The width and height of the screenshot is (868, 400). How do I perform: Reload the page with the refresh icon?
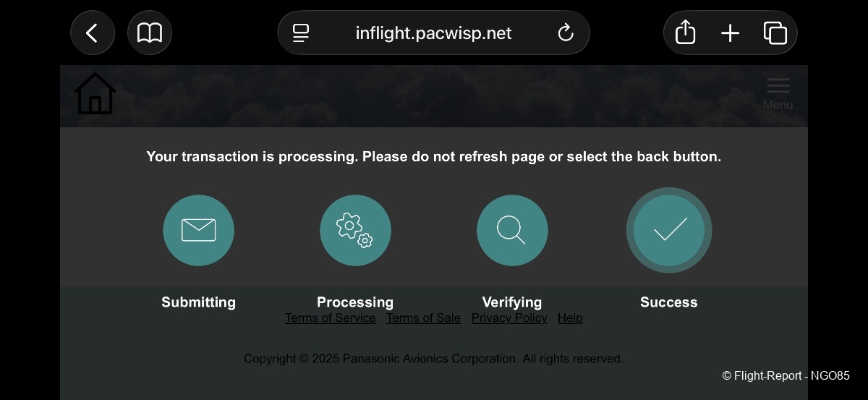(566, 33)
